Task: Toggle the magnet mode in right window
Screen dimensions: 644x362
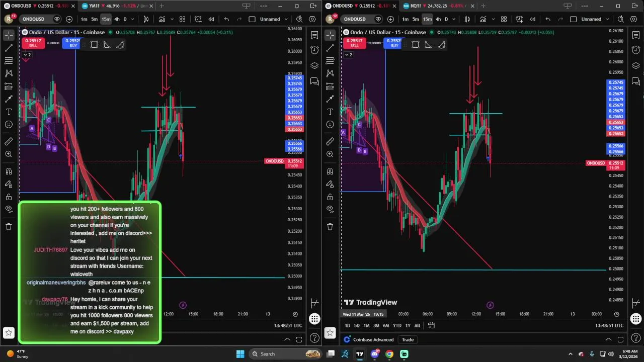Action: pyautogui.click(x=330, y=171)
